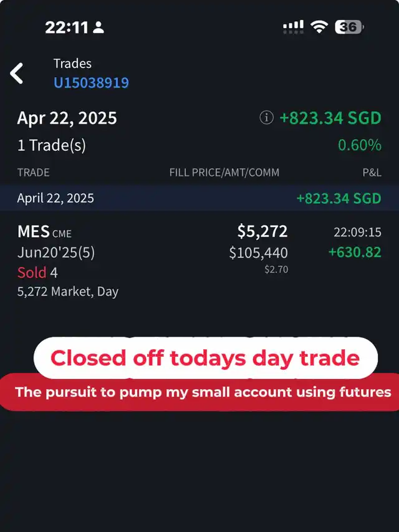Open the info icon beside +823.34 SGD
Viewport: 399px width, 532px height.
point(267,118)
